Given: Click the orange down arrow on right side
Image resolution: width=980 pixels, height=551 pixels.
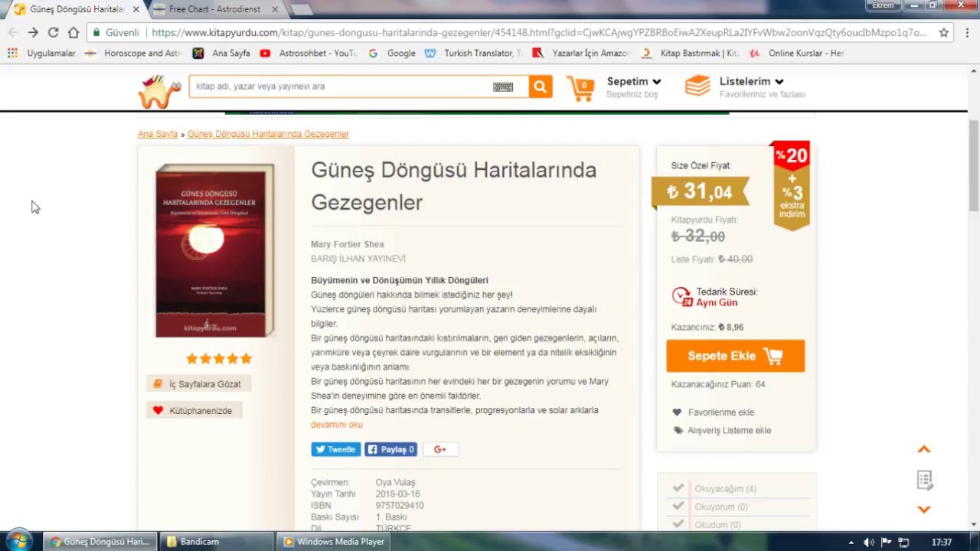Looking at the screenshot, I should coord(924,509).
